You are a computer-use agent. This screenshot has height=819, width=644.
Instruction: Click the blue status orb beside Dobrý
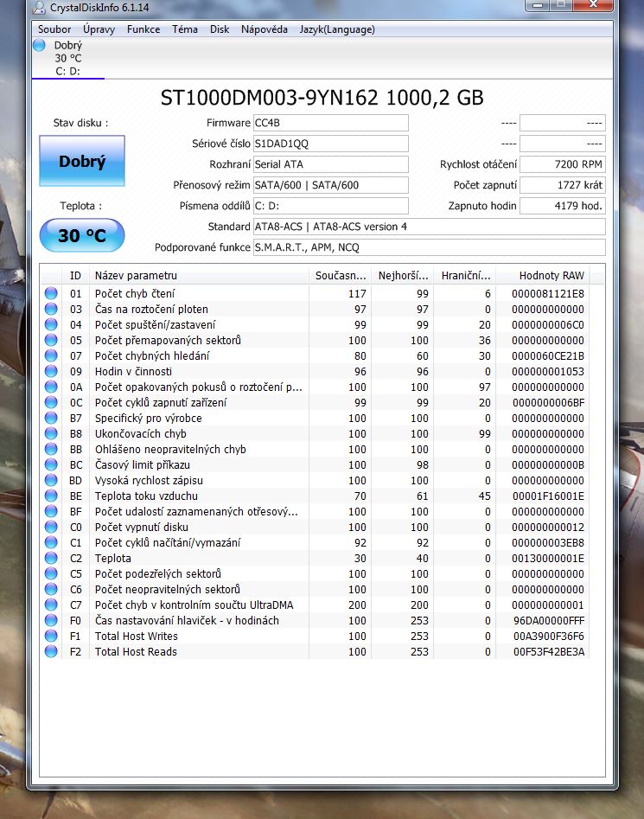[x=39, y=45]
